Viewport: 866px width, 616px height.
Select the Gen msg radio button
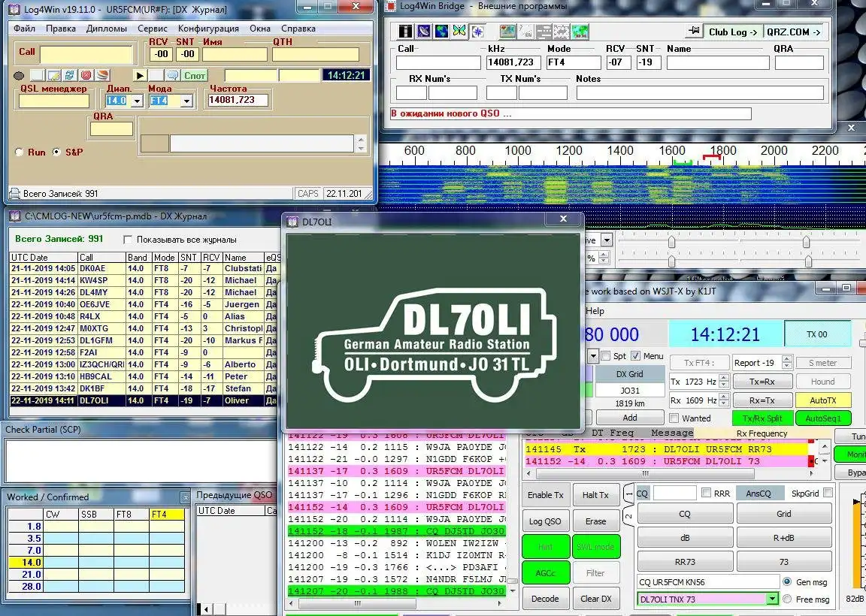pos(788,581)
